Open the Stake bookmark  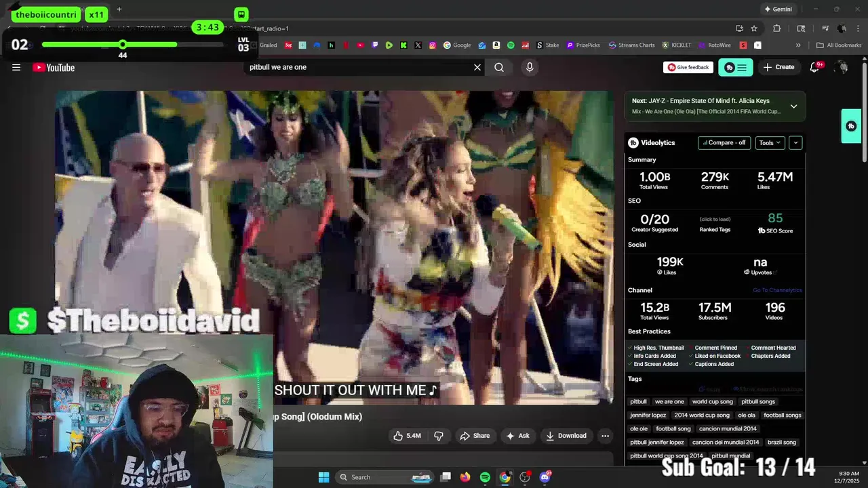tap(548, 45)
